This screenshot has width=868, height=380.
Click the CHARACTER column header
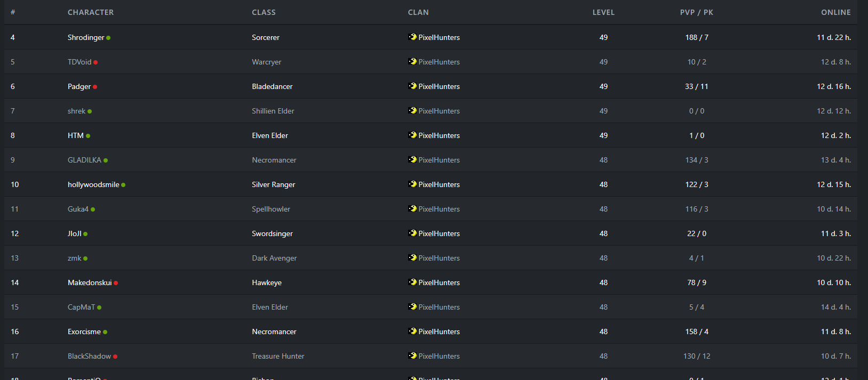click(x=91, y=12)
